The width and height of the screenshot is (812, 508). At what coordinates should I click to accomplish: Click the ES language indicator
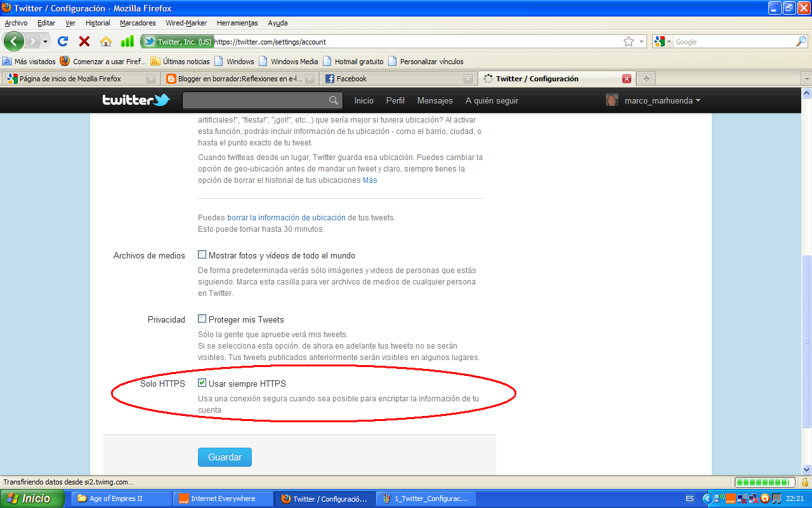[x=690, y=498]
